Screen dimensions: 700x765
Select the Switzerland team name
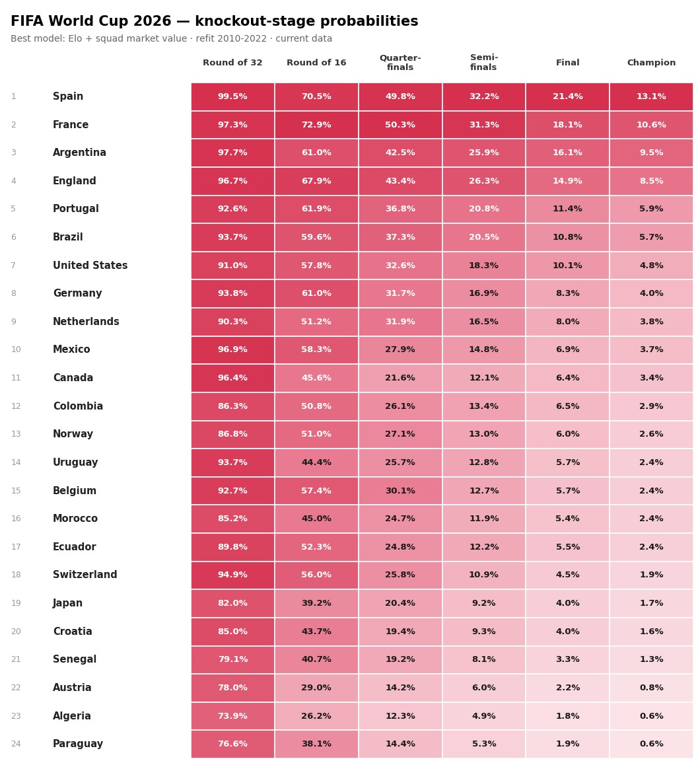click(85, 575)
